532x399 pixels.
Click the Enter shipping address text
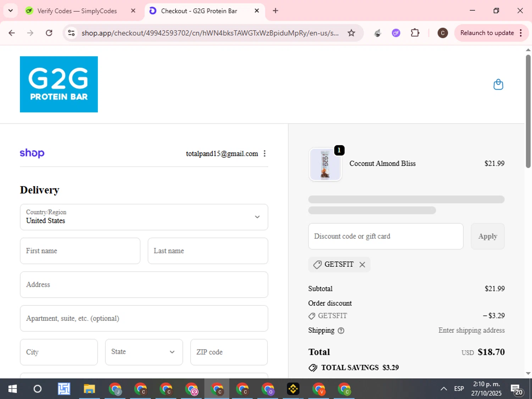471,330
